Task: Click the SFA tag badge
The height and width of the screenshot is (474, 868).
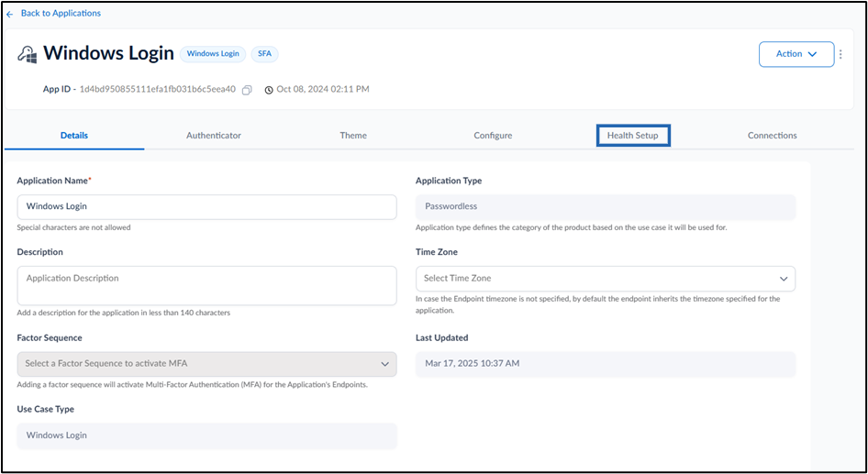Action: [264, 54]
